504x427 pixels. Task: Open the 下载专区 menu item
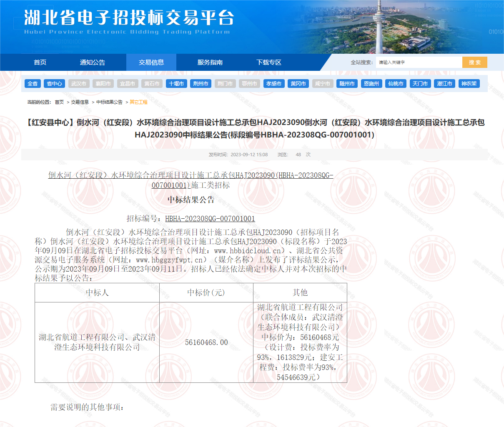[269, 62]
